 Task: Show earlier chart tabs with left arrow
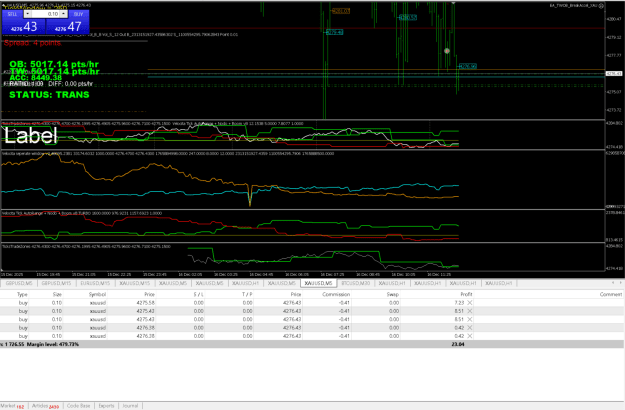click(613, 283)
